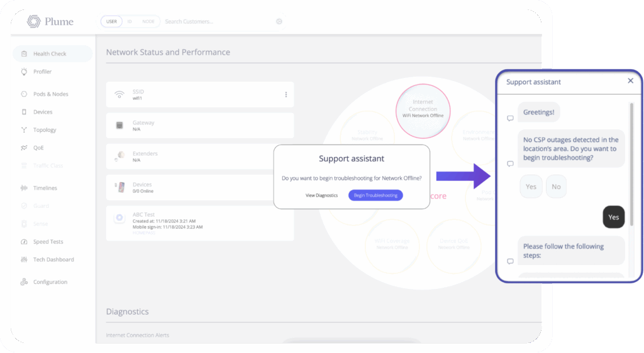Click the View Diagnostics link

click(321, 195)
